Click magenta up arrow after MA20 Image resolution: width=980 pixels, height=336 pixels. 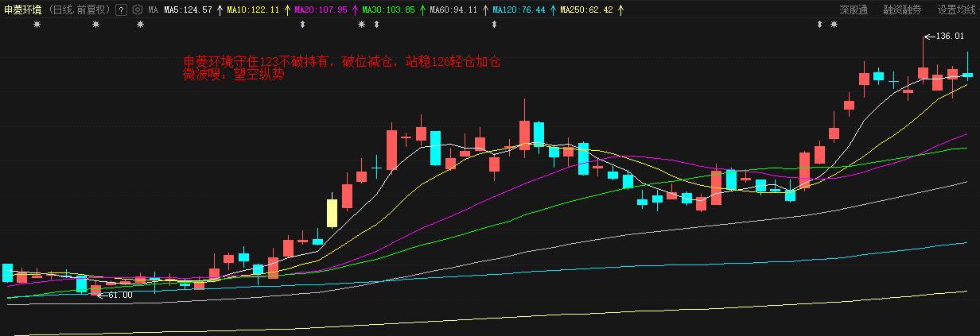[354, 10]
